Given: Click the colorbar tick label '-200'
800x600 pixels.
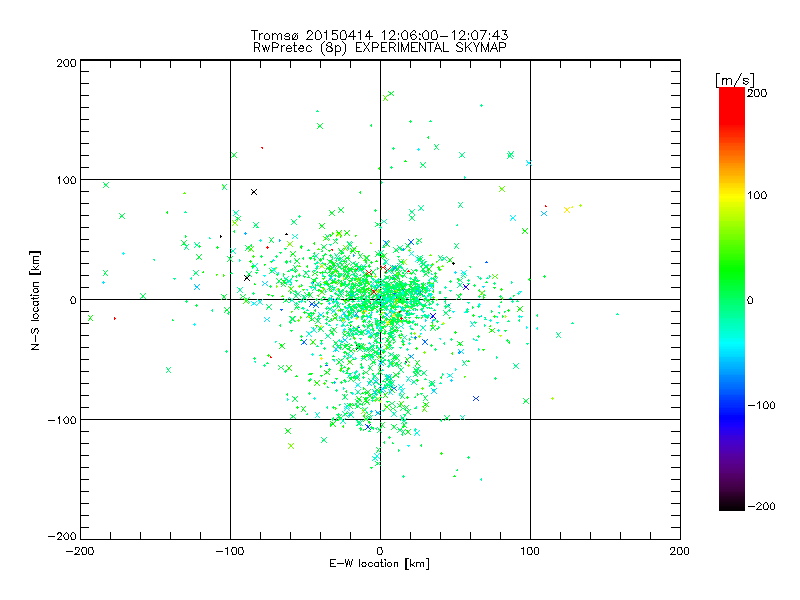Looking at the screenshot, I should [761, 506].
